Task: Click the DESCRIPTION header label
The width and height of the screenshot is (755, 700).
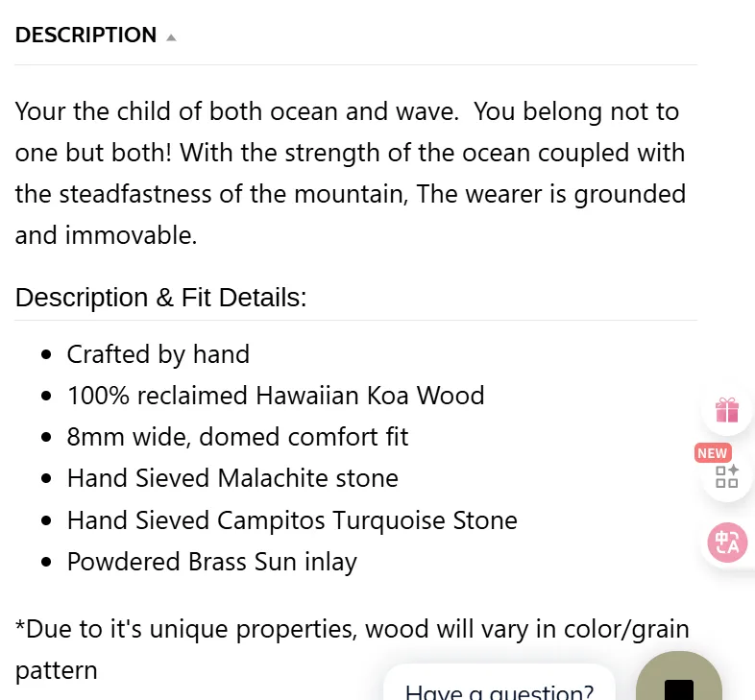Action: coord(85,36)
